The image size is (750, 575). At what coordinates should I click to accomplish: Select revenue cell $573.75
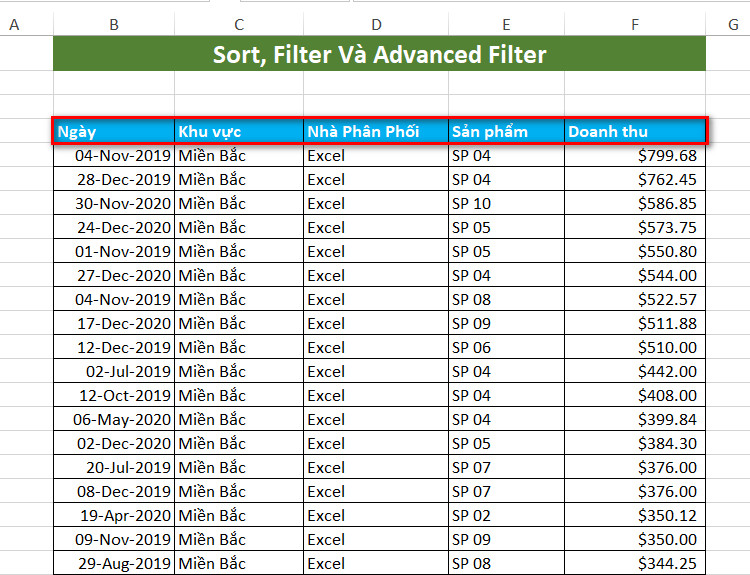(635, 227)
